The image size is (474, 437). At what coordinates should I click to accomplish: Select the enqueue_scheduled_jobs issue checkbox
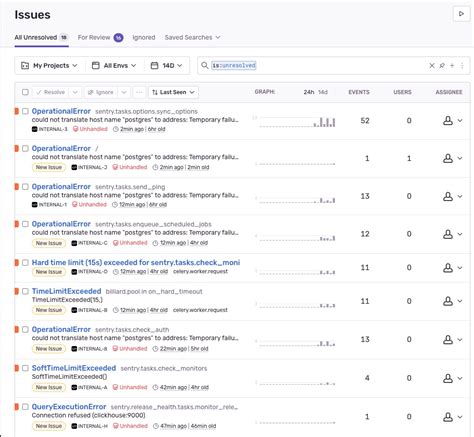[x=25, y=224]
